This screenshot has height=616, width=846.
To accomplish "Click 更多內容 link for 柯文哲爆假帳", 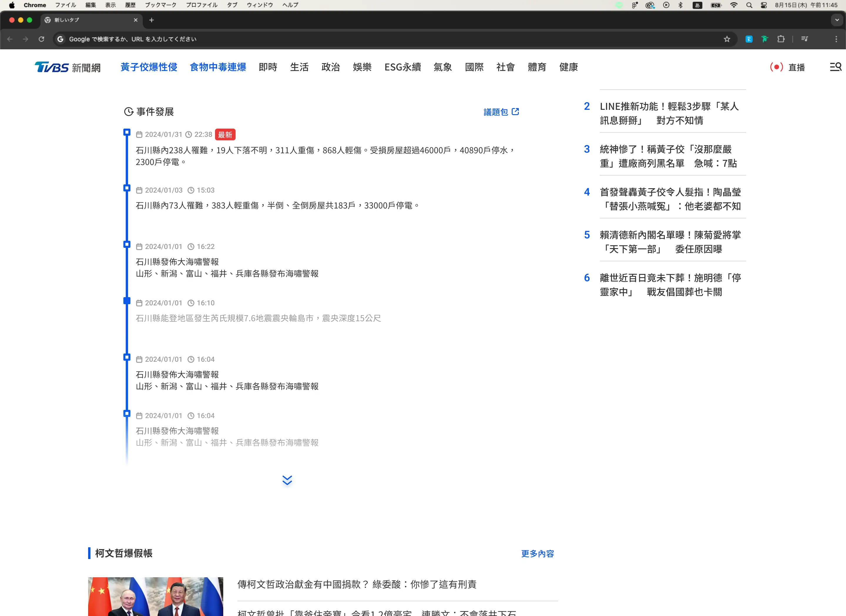I will pyautogui.click(x=537, y=553).
